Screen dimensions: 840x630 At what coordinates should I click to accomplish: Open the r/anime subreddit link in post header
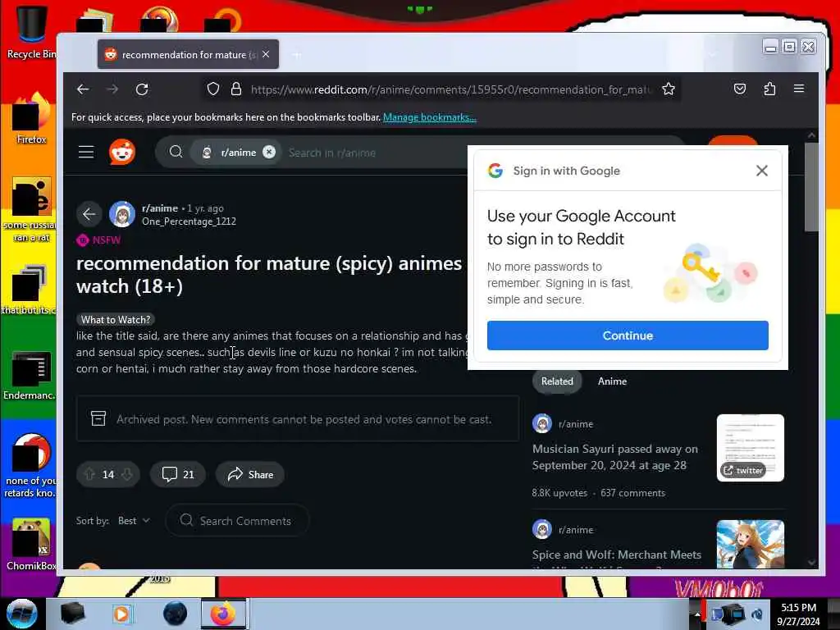pyautogui.click(x=160, y=208)
